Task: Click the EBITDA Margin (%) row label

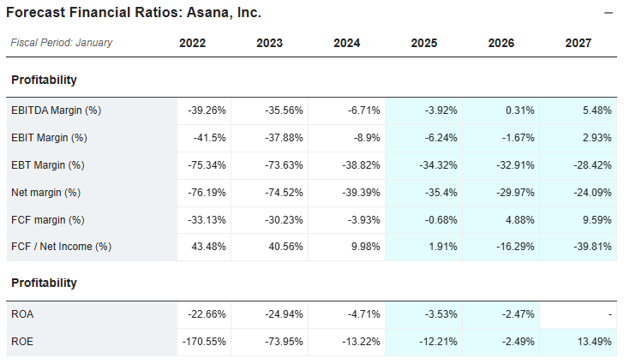Action: [57, 110]
